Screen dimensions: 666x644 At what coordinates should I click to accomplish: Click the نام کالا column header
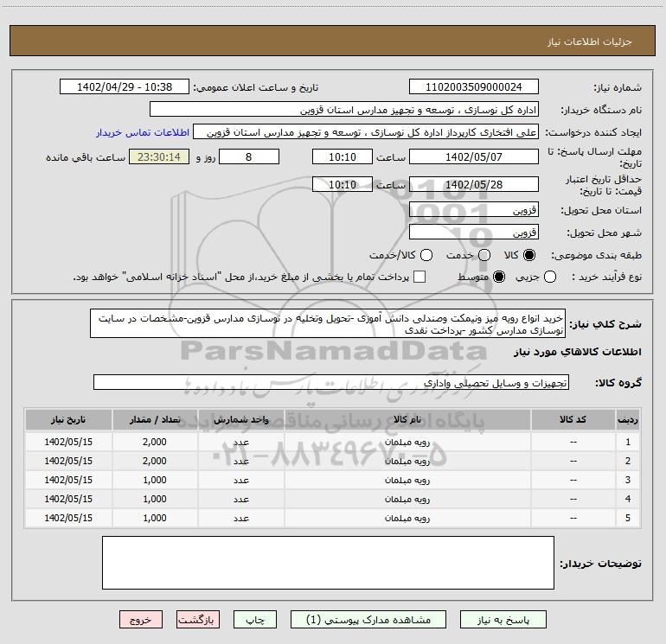407,419
